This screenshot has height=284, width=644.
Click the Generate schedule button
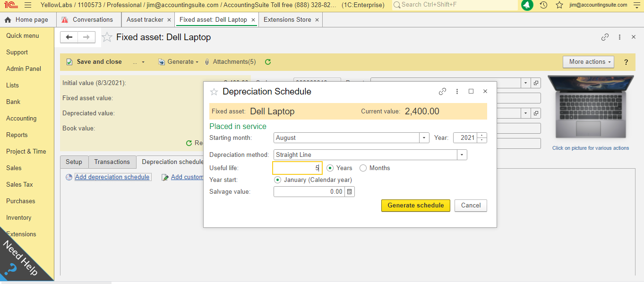416,206
